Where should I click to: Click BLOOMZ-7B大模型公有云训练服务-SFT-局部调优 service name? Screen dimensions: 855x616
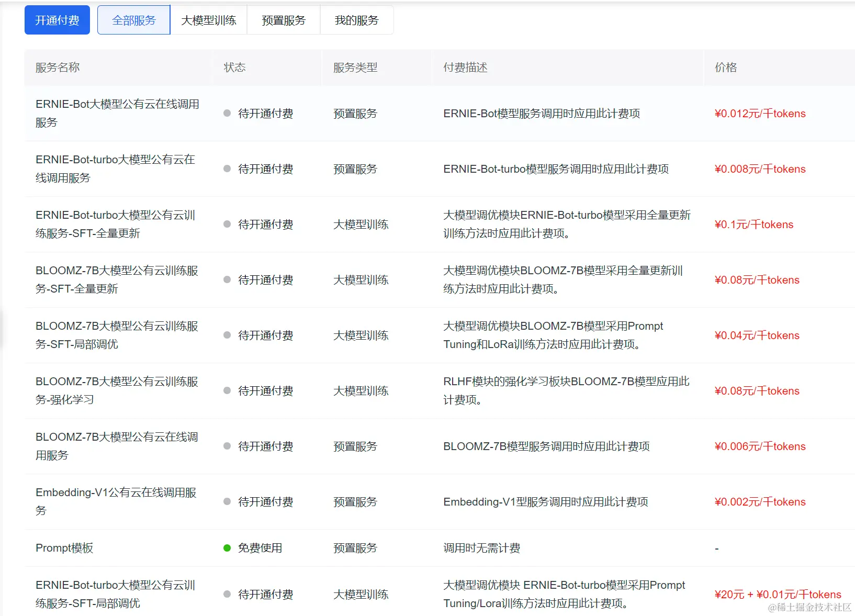click(x=117, y=335)
